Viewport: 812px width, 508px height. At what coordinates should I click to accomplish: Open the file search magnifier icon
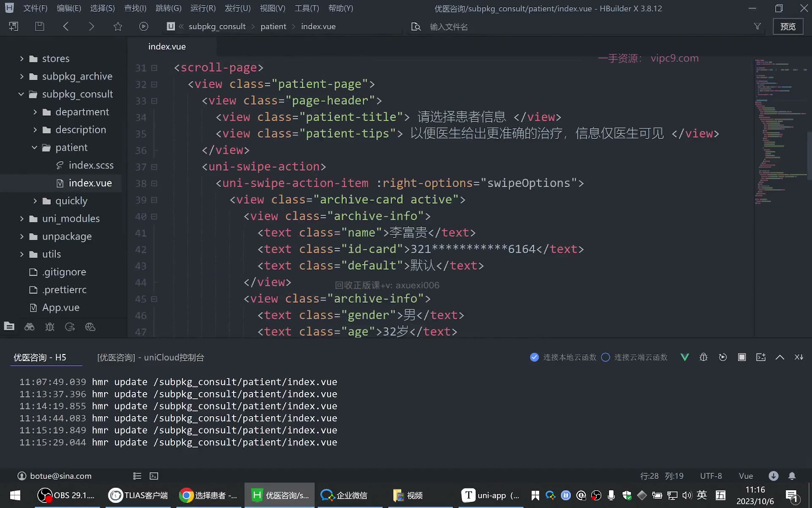416,27
